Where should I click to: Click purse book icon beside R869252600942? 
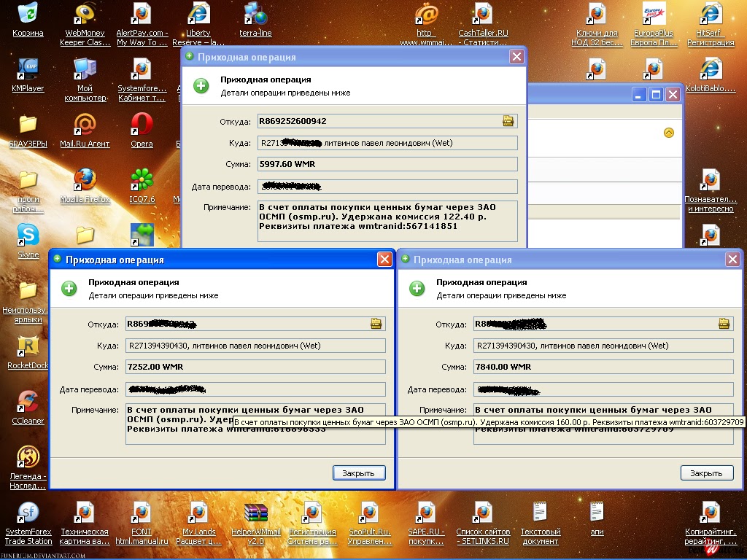coord(508,121)
